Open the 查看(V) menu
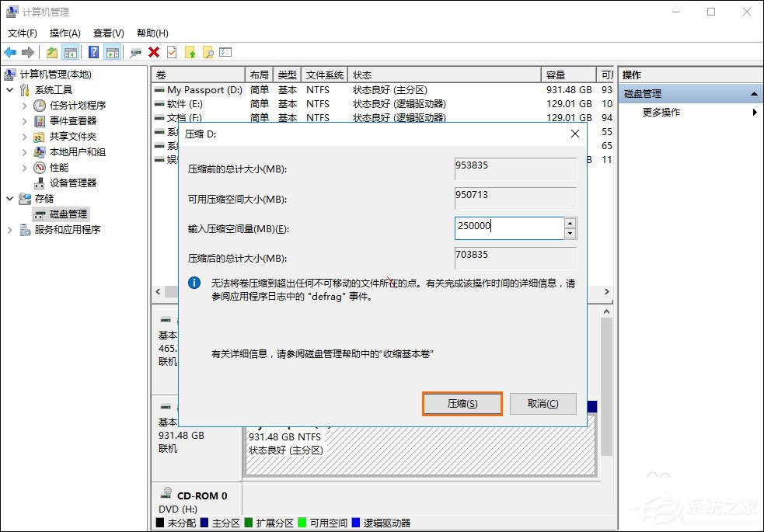The image size is (764, 532). click(108, 33)
